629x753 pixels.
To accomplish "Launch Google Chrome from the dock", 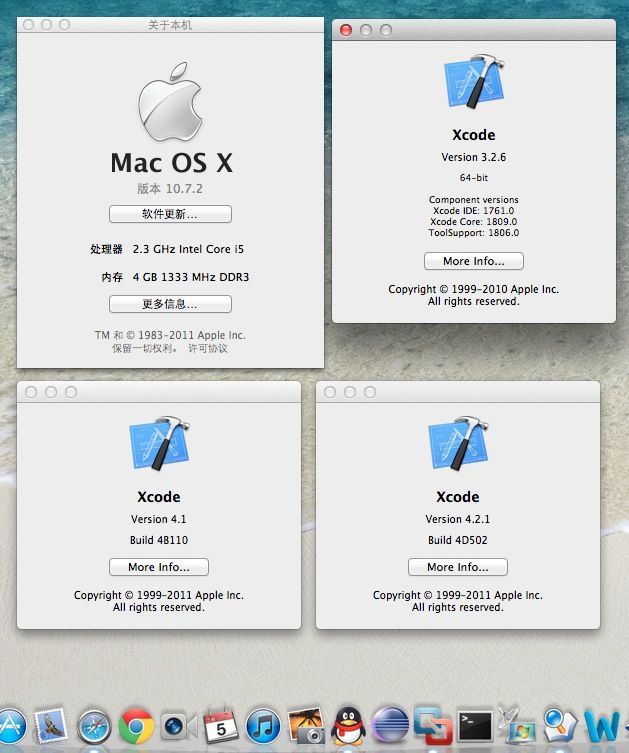I will pos(136,726).
